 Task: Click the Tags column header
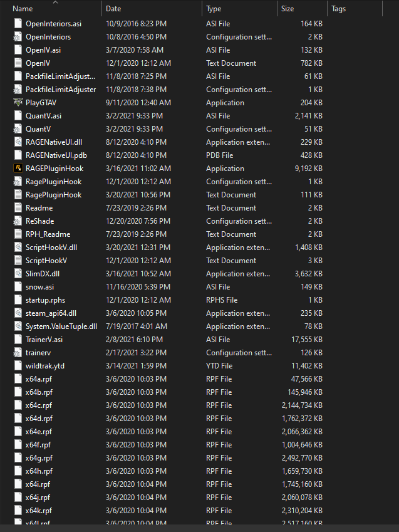coord(339,9)
